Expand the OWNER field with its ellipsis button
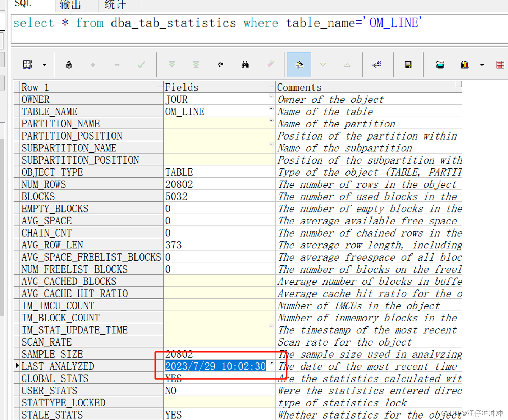 point(271,96)
